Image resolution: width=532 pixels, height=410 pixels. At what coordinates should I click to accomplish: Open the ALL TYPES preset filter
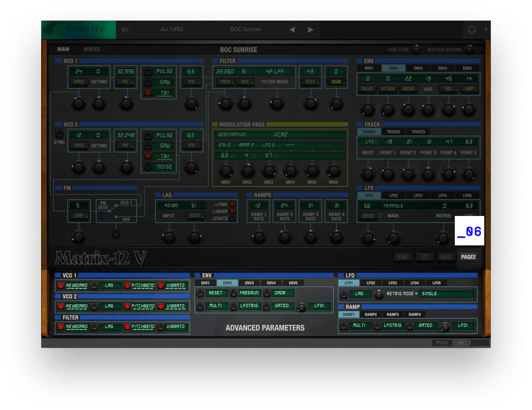(172, 29)
